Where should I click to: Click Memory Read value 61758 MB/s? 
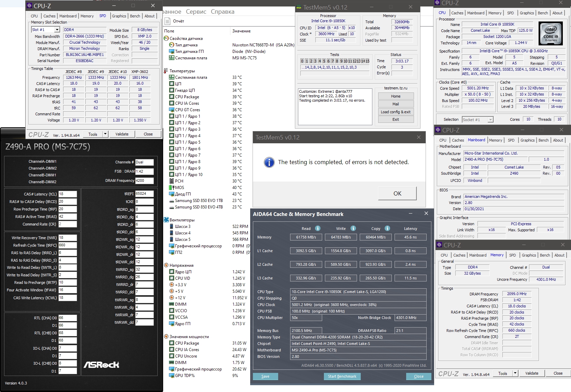[x=306, y=237]
